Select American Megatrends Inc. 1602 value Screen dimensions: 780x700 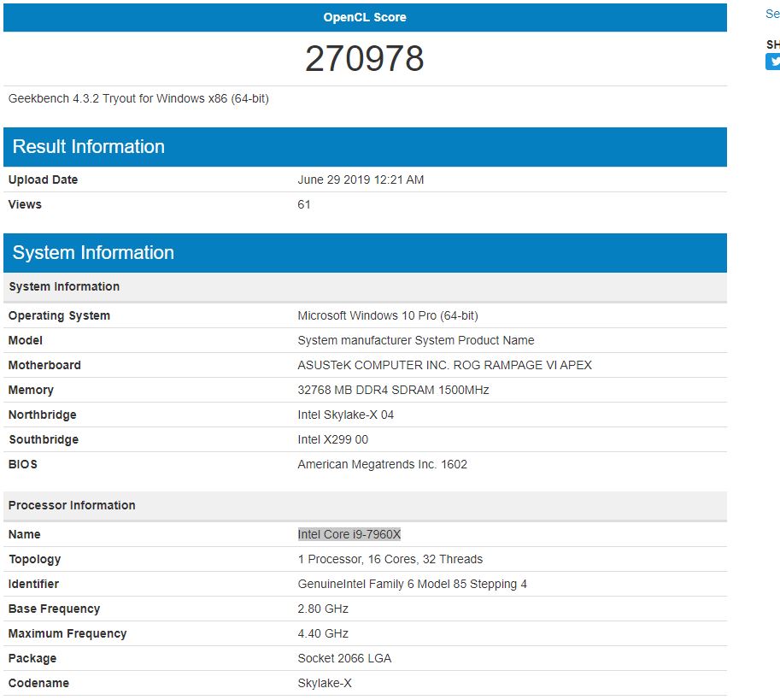click(383, 465)
